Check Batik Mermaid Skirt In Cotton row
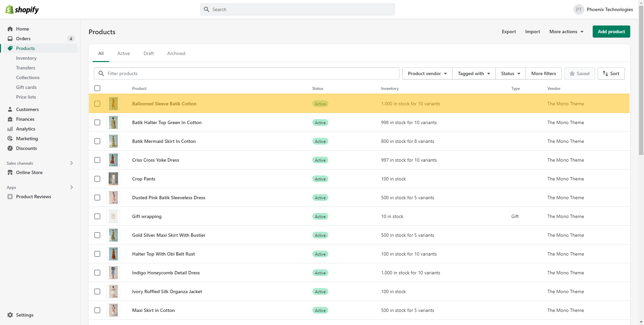This screenshot has width=644, height=325. click(97, 141)
